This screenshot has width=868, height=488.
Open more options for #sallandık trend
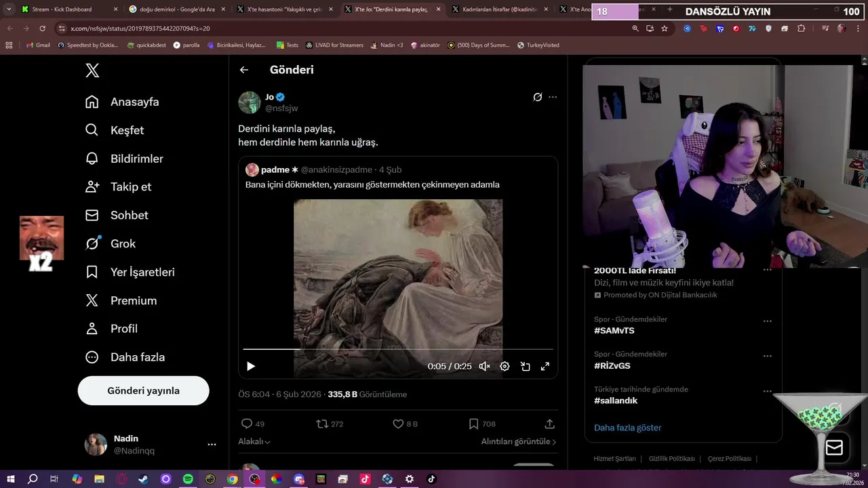click(768, 391)
